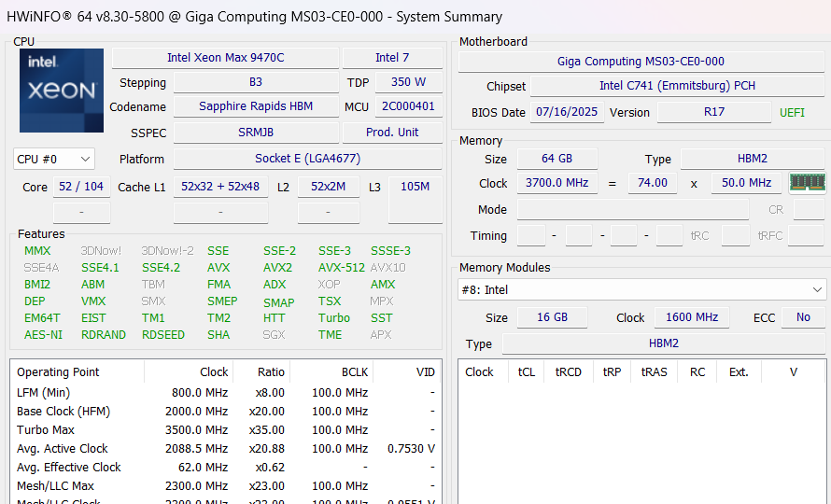The height and width of the screenshot is (504, 831).
Task: Click the BIOS date 07/16/2025
Action: [567, 112]
